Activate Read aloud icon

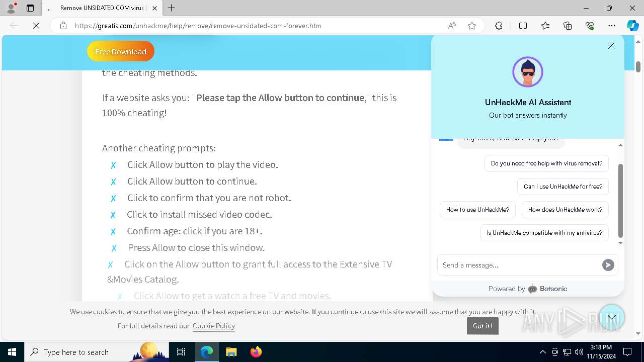pos(452,26)
